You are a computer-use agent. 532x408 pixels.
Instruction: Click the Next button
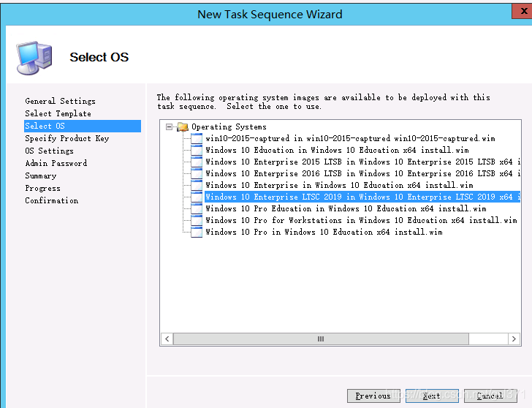[432, 396]
